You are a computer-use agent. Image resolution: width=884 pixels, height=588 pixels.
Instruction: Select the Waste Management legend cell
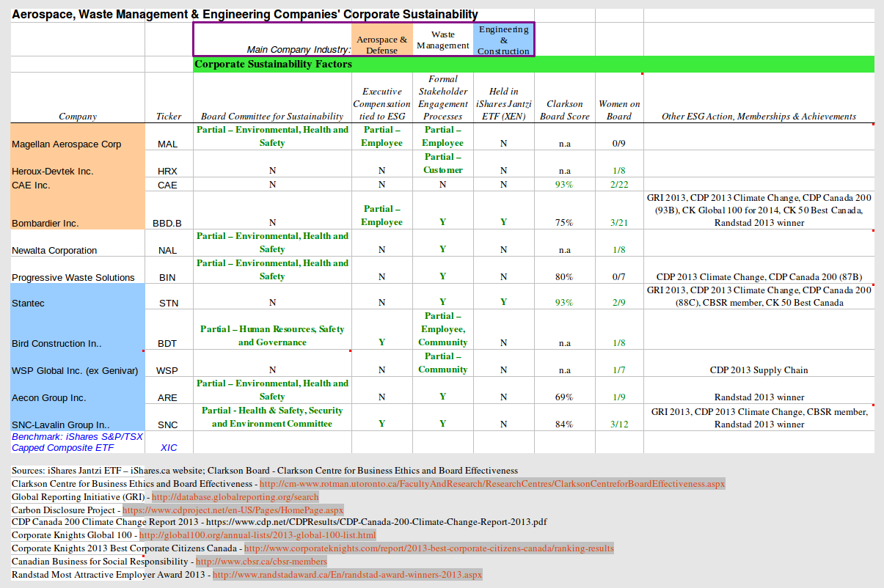[442, 40]
